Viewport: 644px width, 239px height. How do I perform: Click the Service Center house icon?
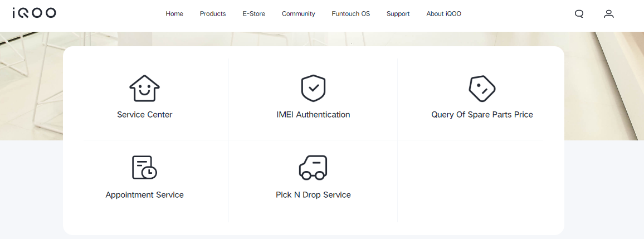144,88
